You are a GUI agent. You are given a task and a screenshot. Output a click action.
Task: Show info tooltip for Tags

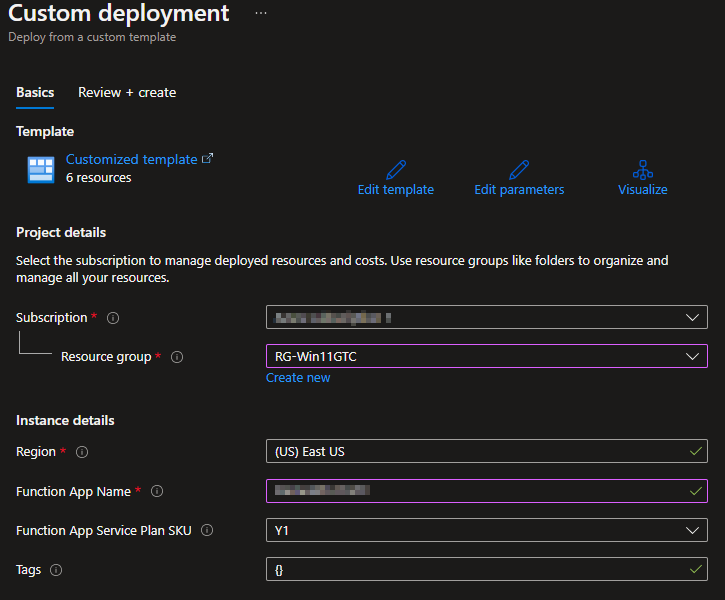click(56, 570)
